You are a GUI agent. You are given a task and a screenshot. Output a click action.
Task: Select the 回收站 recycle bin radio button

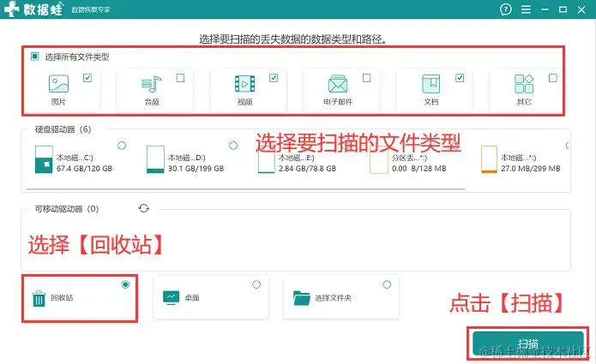[125, 284]
